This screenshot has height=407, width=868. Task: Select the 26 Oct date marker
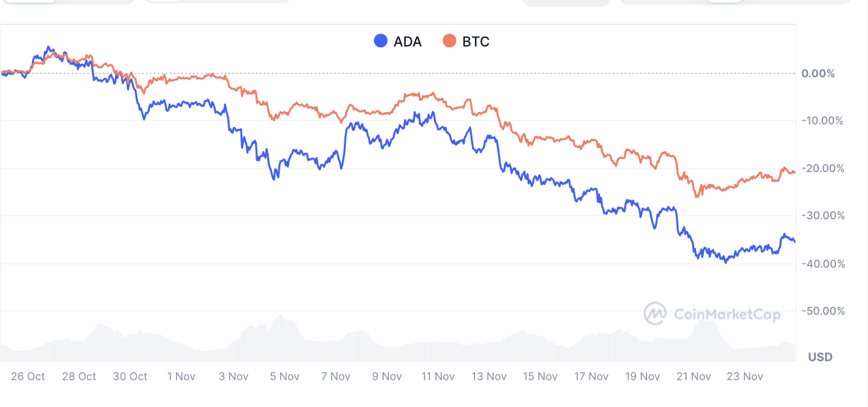click(28, 376)
